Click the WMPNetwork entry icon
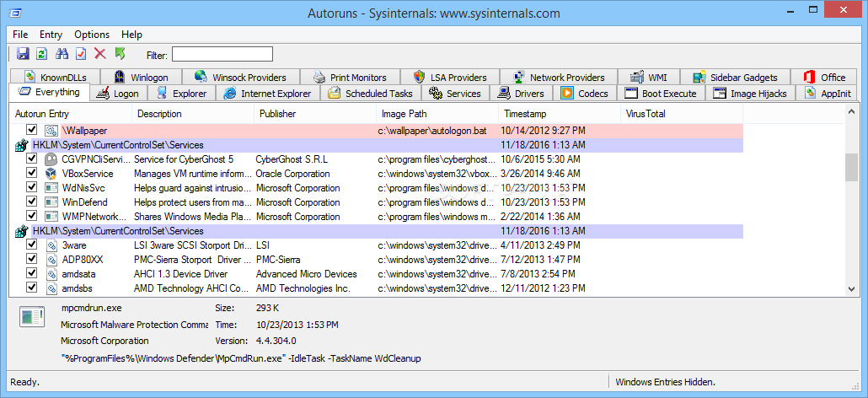The width and height of the screenshot is (868, 398). (x=51, y=217)
